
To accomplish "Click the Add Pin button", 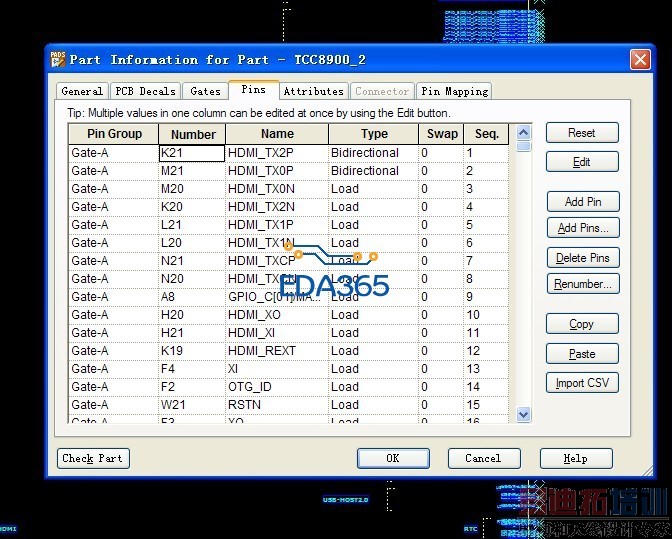I will [583, 202].
